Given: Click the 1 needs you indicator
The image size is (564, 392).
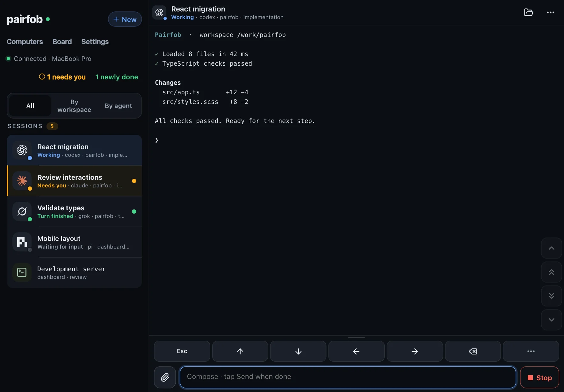Looking at the screenshot, I should (x=62, y=77).
